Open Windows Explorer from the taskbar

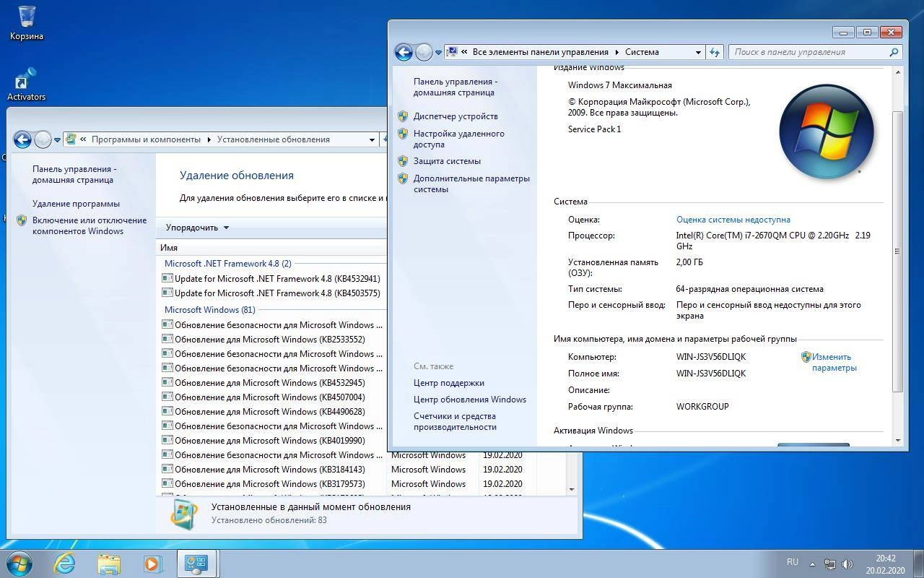click(109, 564)
